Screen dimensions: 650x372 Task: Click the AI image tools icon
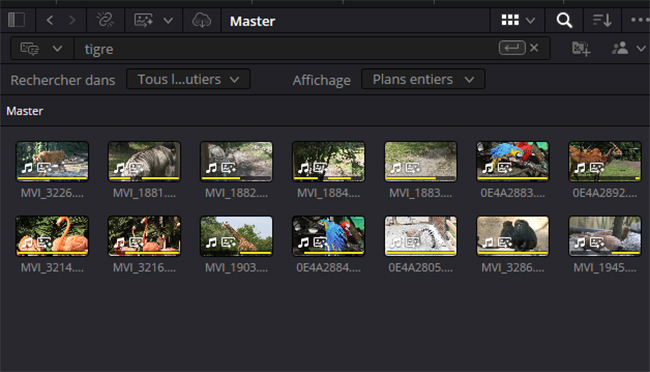point(143,20)
